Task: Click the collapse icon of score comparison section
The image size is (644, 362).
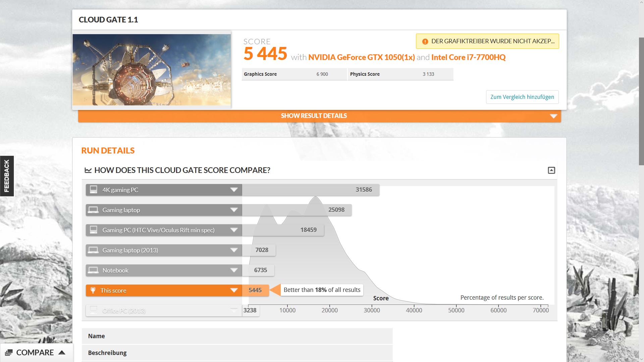Action: coord(551,170)
